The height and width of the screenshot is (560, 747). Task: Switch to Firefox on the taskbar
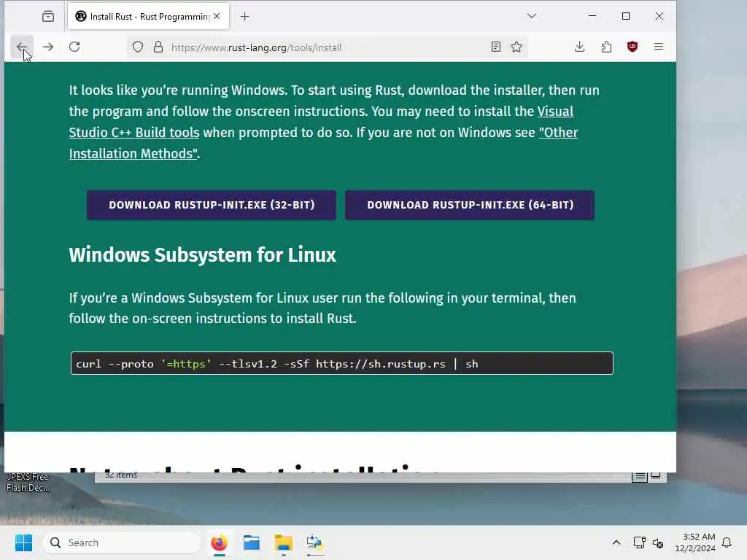[x=219, y=542]
